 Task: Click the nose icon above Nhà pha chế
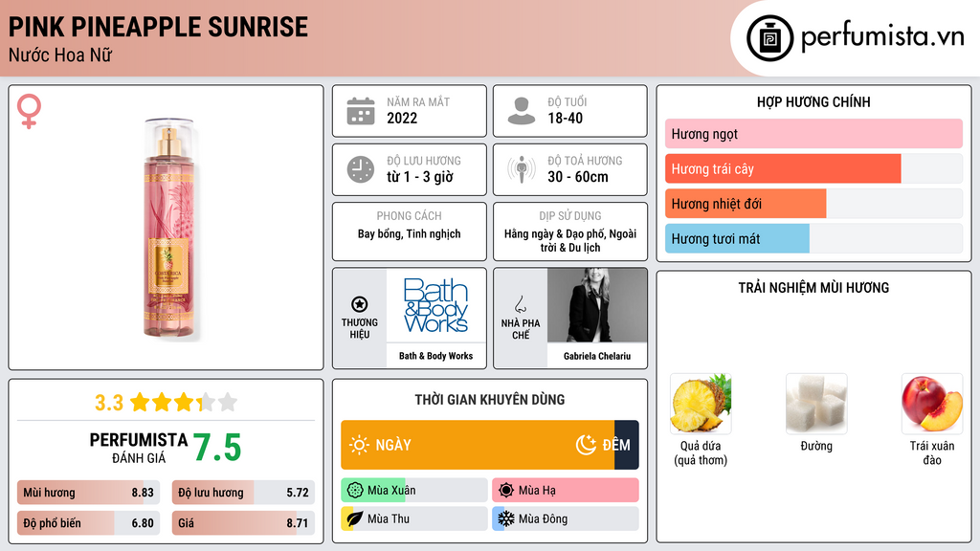click(x=520, y=304)
